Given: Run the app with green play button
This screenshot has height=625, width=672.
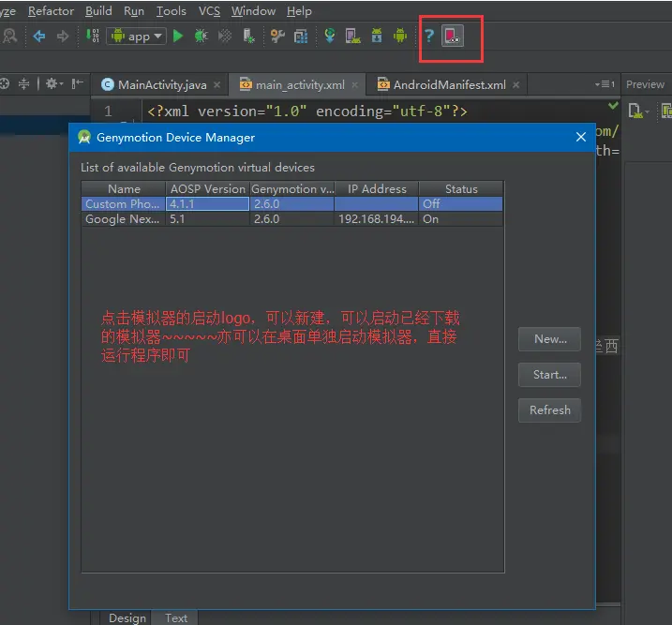Looking at the screenshot, I should 178,36.
